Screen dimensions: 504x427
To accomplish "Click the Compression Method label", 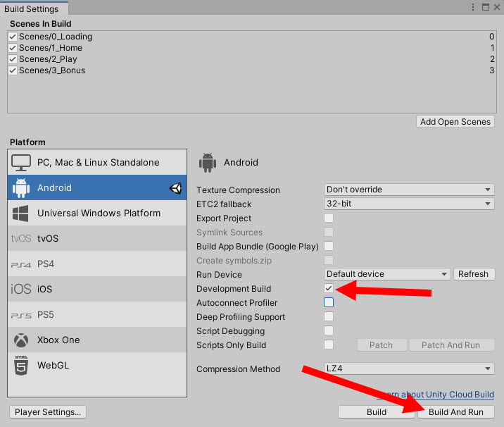I will 238,369.
